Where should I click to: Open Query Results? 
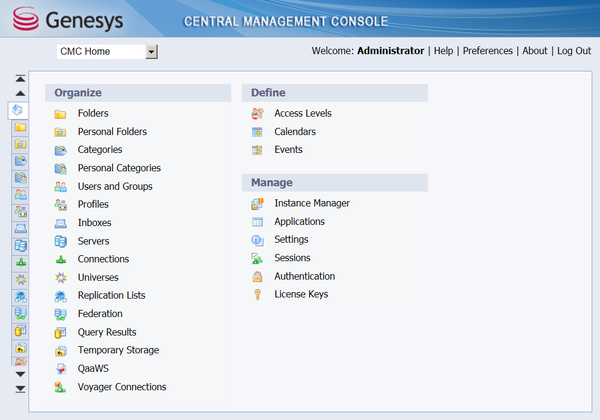click(107, 332)
